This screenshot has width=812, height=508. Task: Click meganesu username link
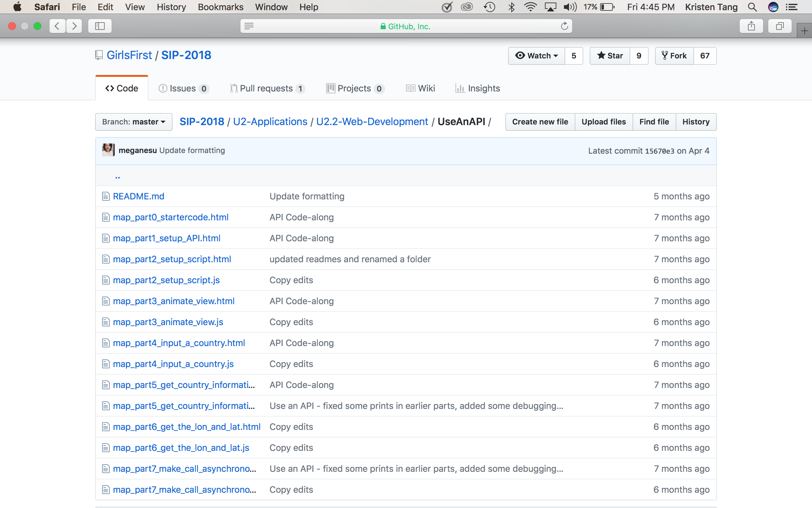pos(138,150)
